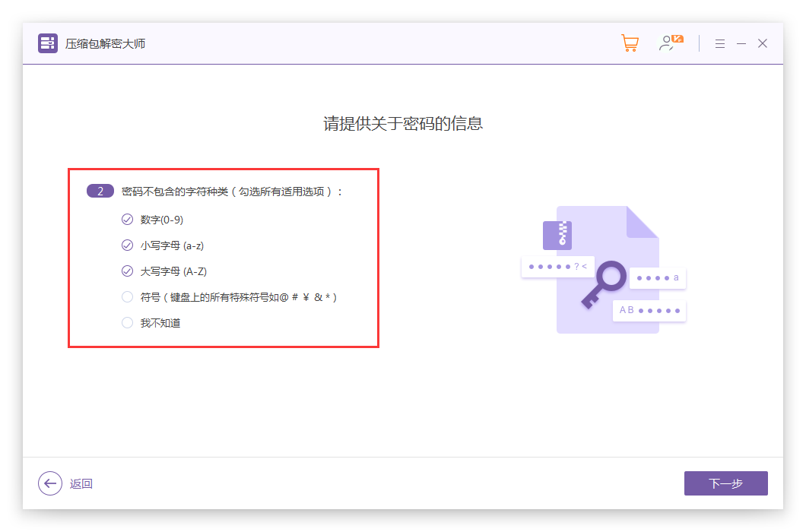The width and height of the screenshot is (806, 532).
Task: Click the purple app logo icon
Action: click(x=48, y=43)
